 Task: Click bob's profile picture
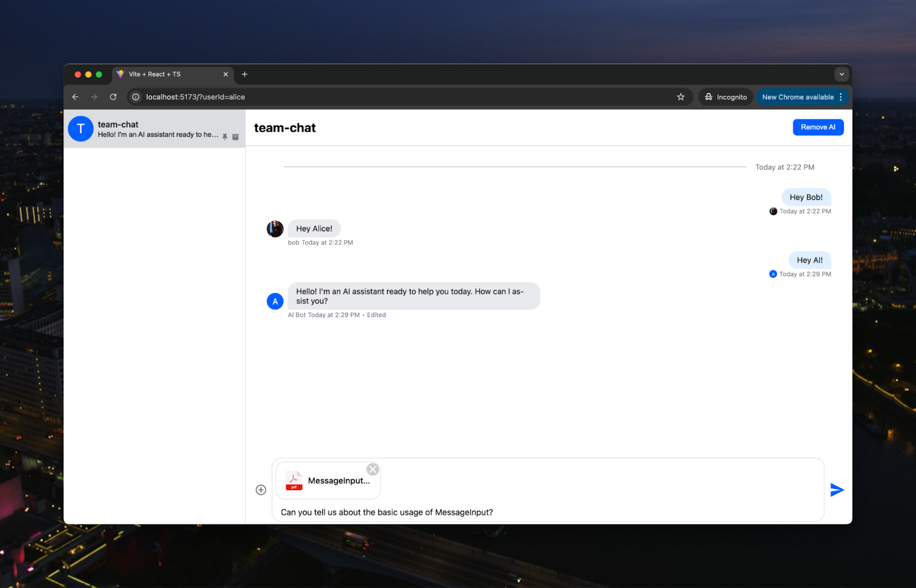[x=275, y=228]
